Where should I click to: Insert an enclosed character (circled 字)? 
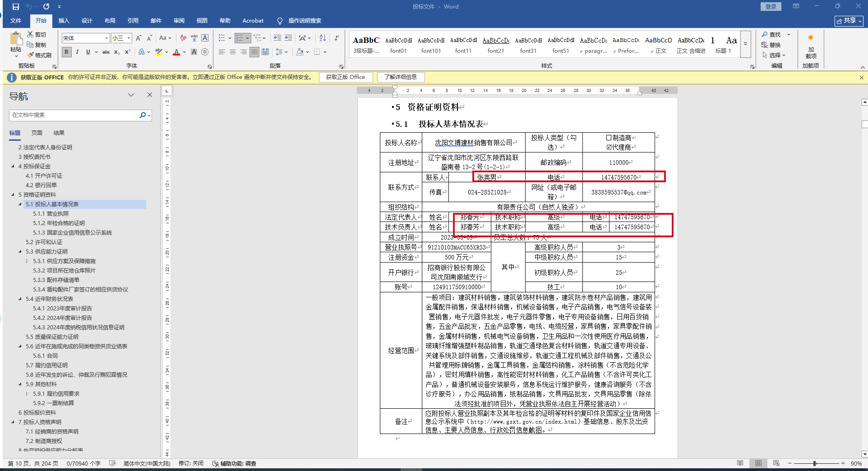[x=205, y=52]
